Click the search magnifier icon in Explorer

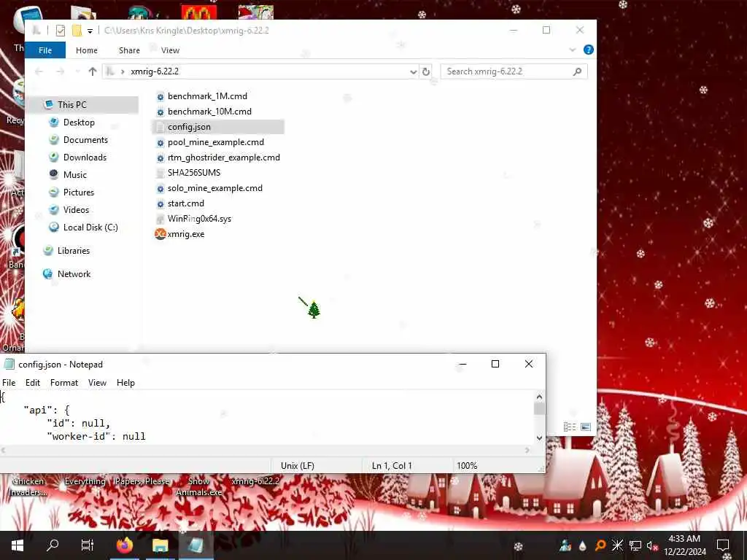coord(578,71)
